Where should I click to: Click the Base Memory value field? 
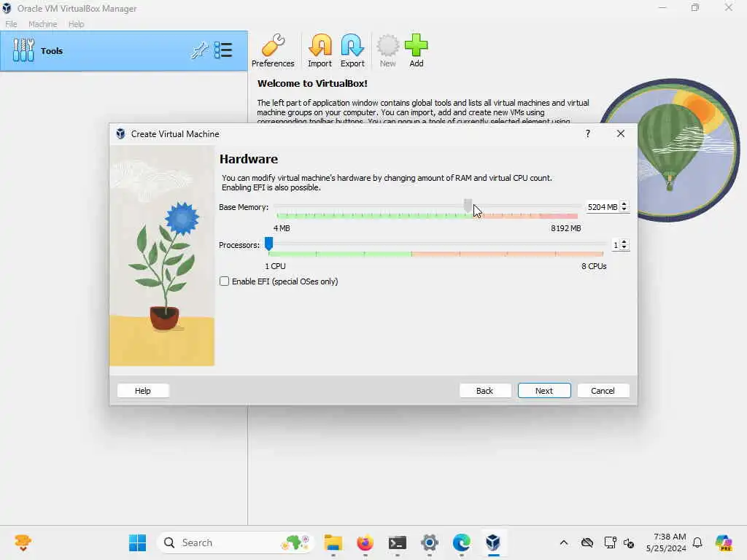point(602,207)
